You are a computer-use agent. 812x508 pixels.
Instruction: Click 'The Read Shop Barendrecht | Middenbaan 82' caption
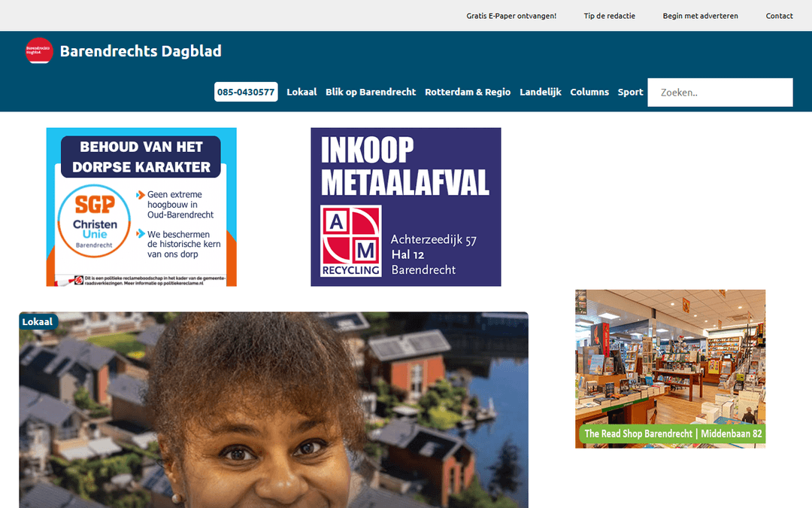tap(672, 433)
